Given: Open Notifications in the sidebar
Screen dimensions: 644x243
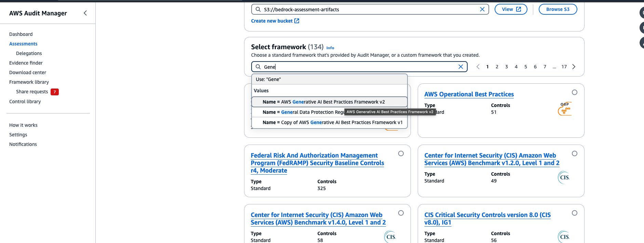Looking at the screenshot, I should click(x=23, y=144).
